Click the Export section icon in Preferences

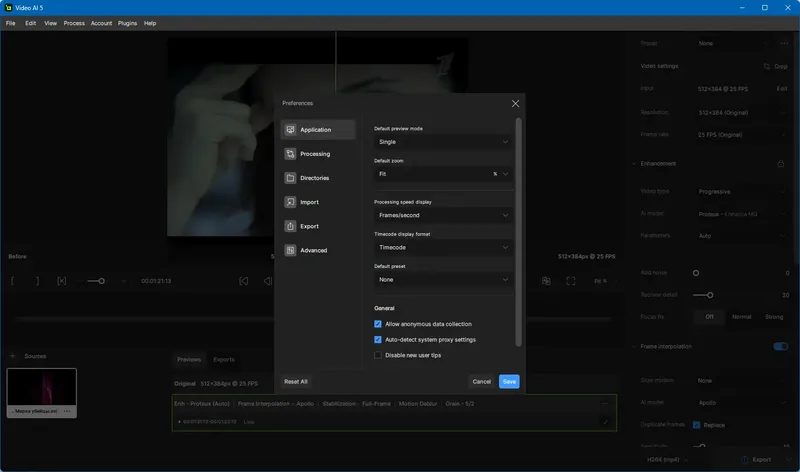[x=290, y=226]
